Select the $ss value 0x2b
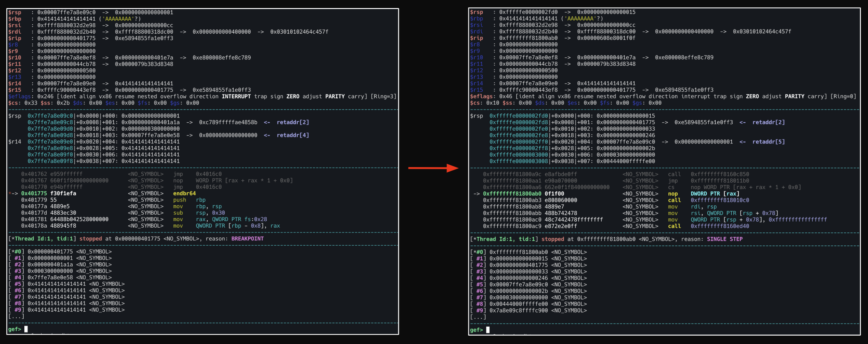868x344 pixels. tap(63, 103)
